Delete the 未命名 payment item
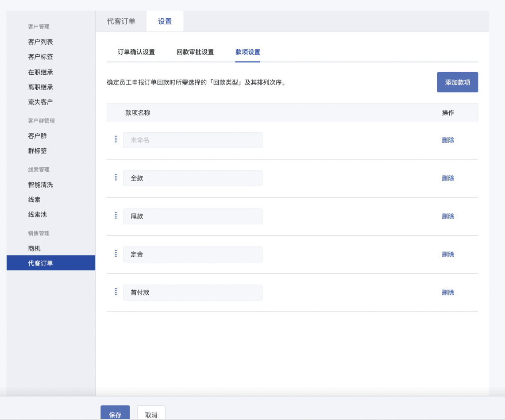Viewport: 505px width, 420px height. (447, 140)
